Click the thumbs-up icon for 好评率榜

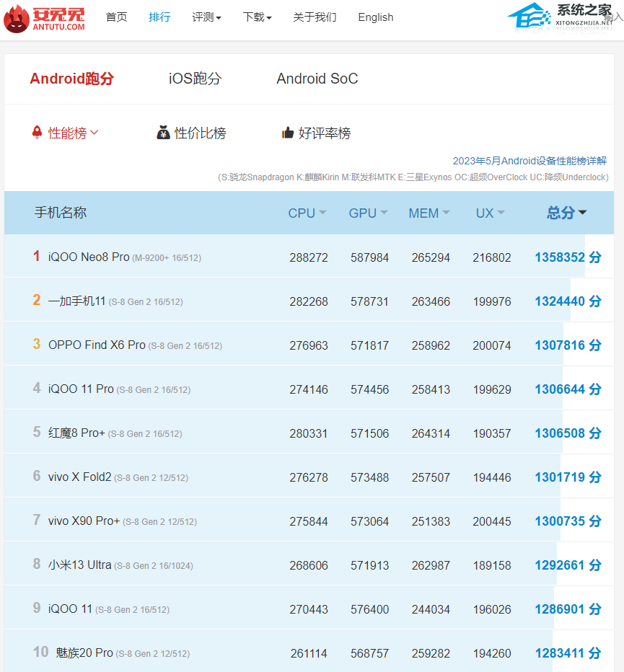(x=288, y=133)
